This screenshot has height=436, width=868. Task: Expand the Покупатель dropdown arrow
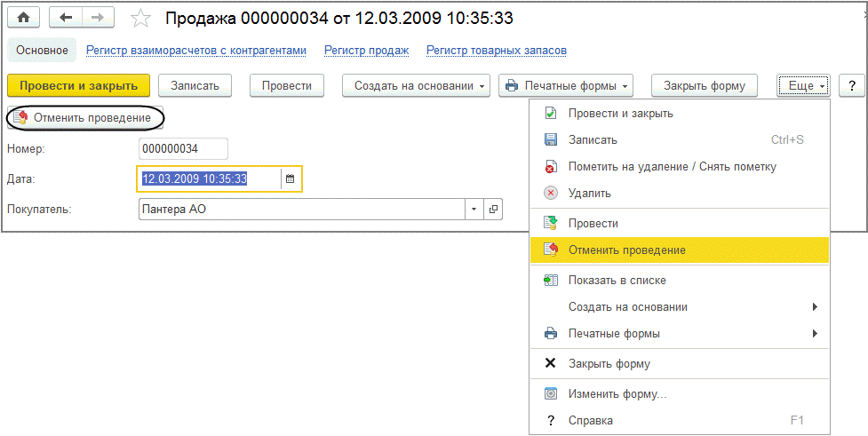tap(474, 210)
